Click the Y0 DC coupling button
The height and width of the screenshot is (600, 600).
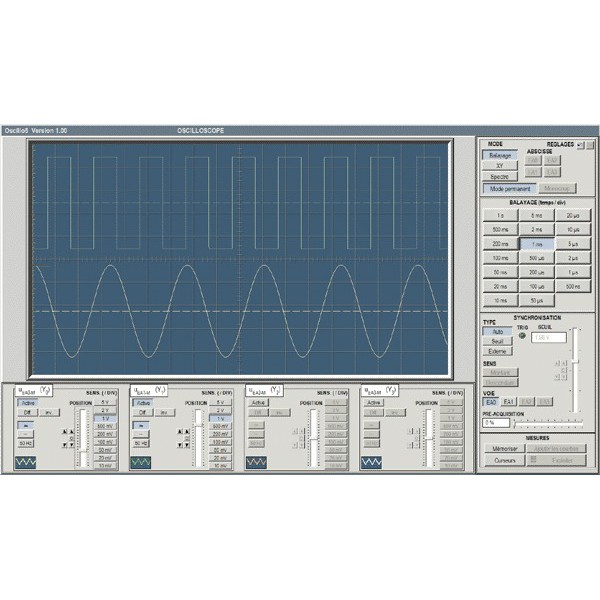(26, 425)
